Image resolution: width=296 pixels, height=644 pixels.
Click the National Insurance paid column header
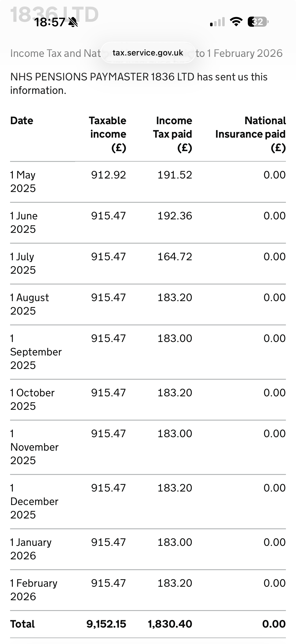[x=250, y=134]
